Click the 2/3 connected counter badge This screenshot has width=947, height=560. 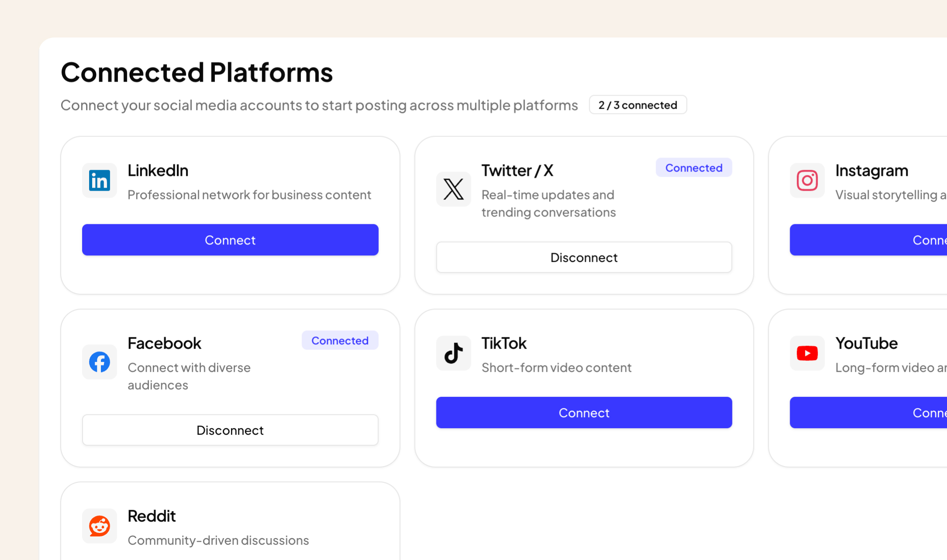pos(637,105)
